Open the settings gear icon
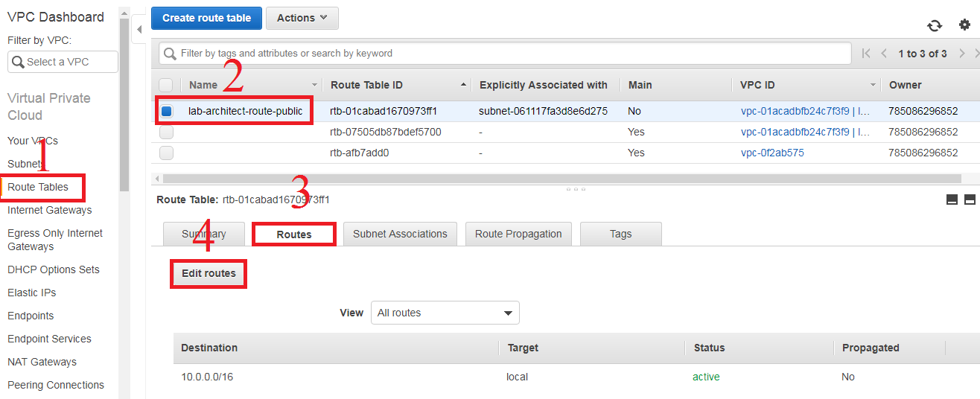Viewport: 980px width, 399px height. pyautogui.click(x=965, y=25)
